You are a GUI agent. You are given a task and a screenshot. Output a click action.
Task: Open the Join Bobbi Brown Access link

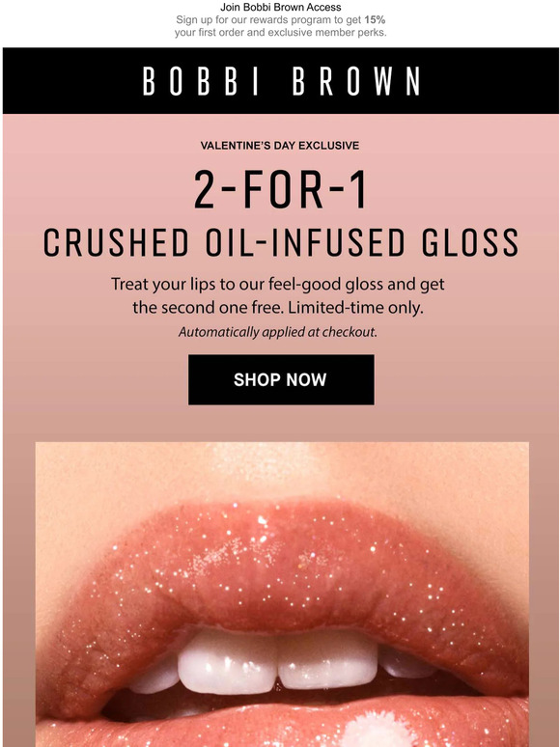pos(280,7)
